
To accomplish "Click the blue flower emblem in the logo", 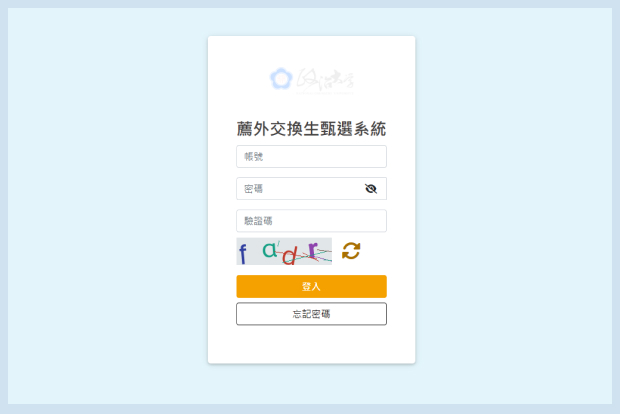I will tap(281, 78).
